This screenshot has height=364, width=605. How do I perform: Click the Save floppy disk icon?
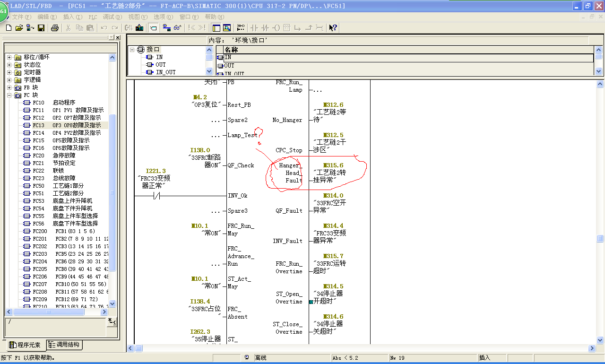(41, 28)
